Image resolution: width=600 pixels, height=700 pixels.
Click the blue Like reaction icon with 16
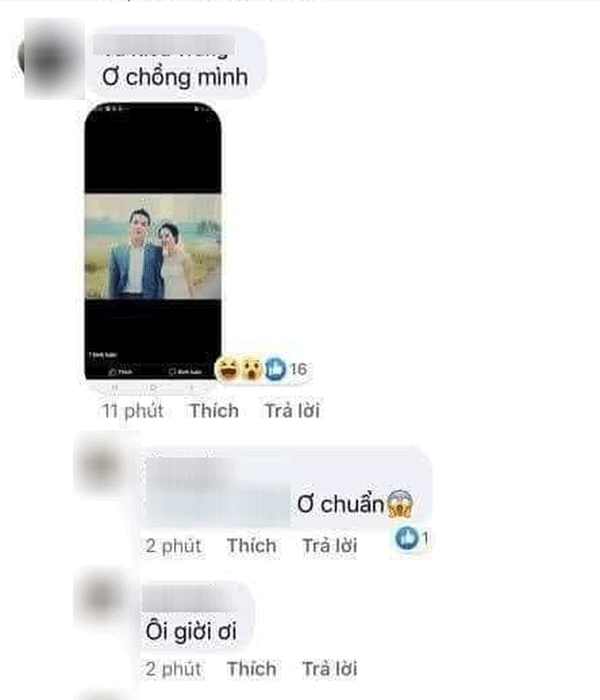[275, 369]
